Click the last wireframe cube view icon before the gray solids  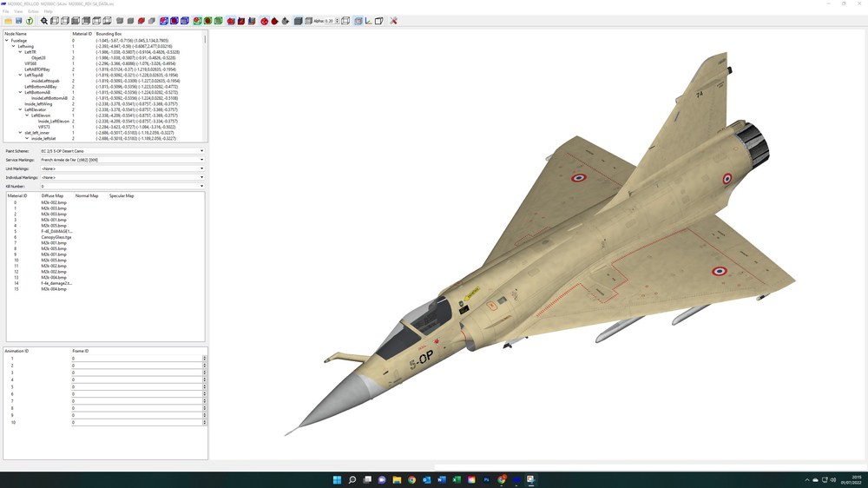coord(108,21)
